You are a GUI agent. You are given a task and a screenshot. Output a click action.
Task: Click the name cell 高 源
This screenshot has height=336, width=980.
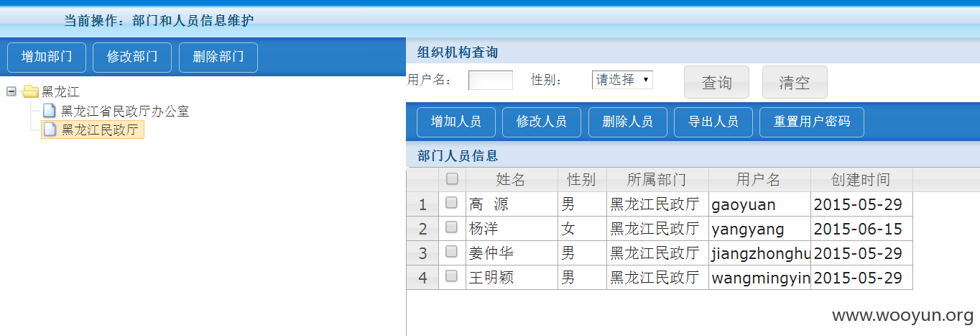[512, 204]
